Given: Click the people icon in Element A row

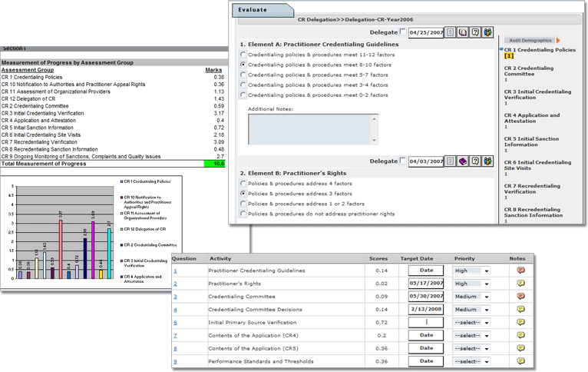Looking at the screenshot, I should (488, 32).
